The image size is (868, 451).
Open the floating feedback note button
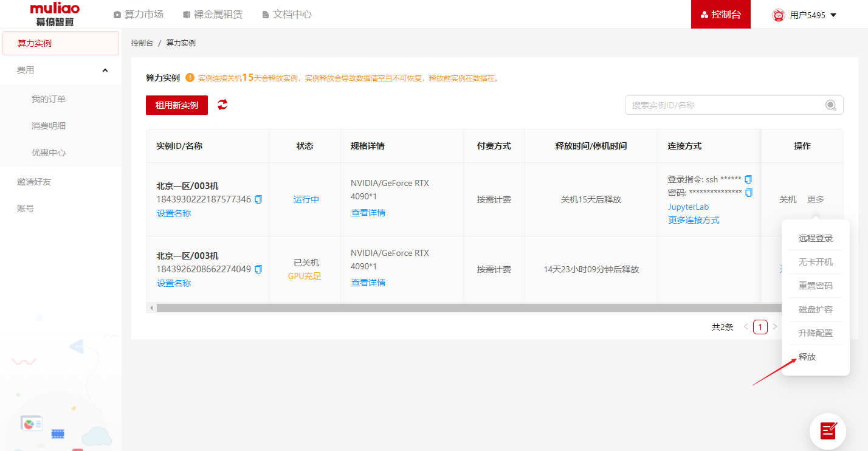click(x=827, y=431)
